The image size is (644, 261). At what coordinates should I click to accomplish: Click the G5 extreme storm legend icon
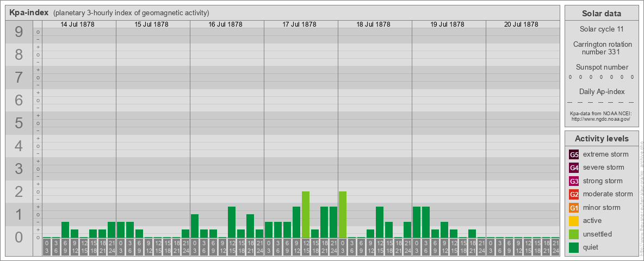pyautogui.click(x=574, y=155)
